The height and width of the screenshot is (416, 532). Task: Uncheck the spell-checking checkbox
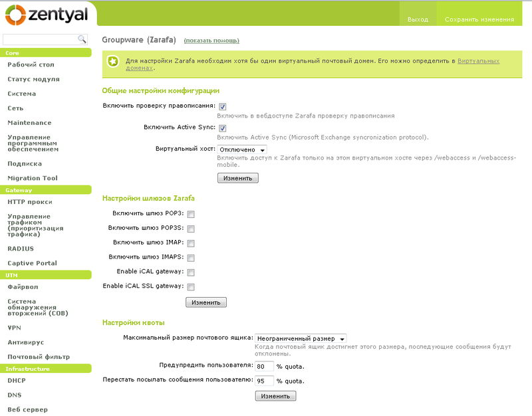[x=223, y=107]
